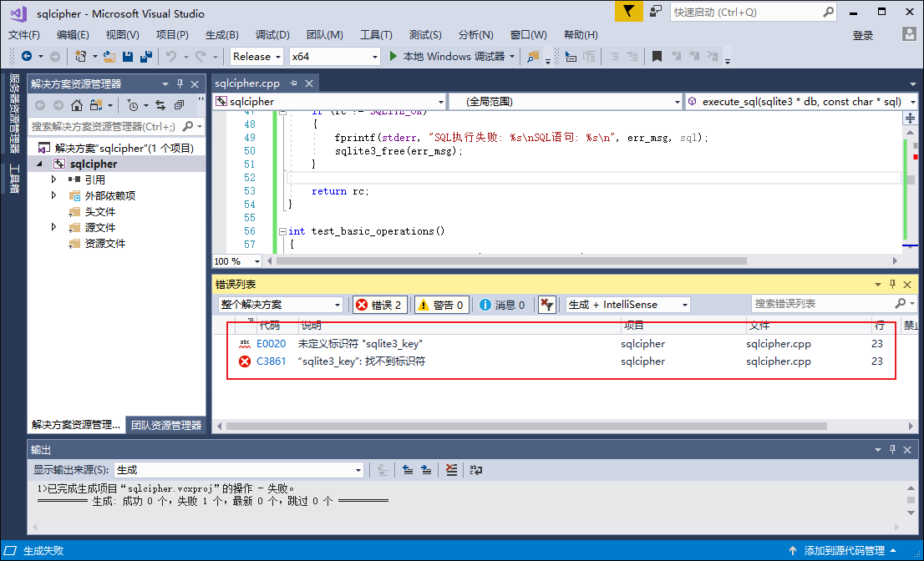Click the 搜索错误列表 search field
924x561 pixels.
pyautogui.click(x=822, y=304)
